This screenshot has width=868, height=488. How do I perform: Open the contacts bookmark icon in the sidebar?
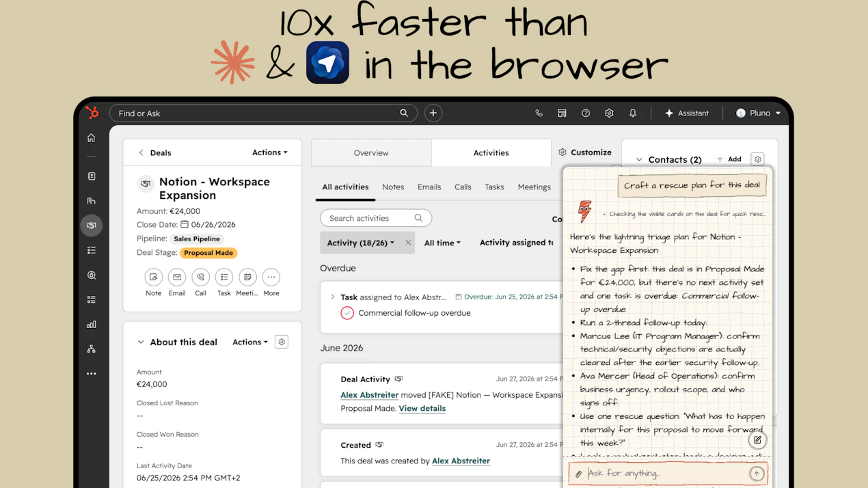(92, 176)
